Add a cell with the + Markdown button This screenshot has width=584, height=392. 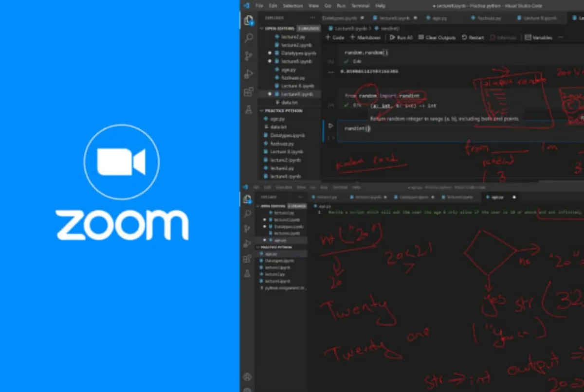pos(365,37)
